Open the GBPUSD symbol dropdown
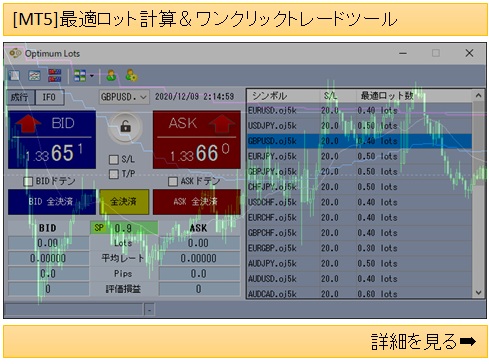 124,97
